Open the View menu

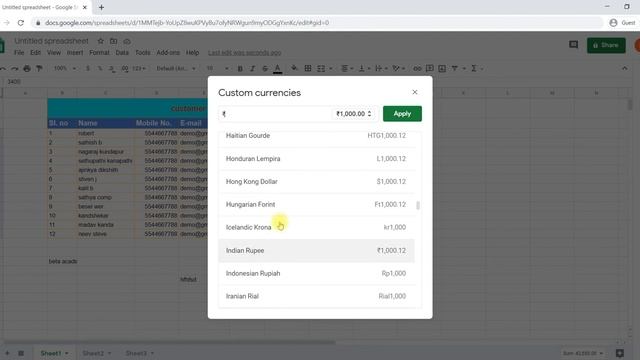(x=53, y=53)
